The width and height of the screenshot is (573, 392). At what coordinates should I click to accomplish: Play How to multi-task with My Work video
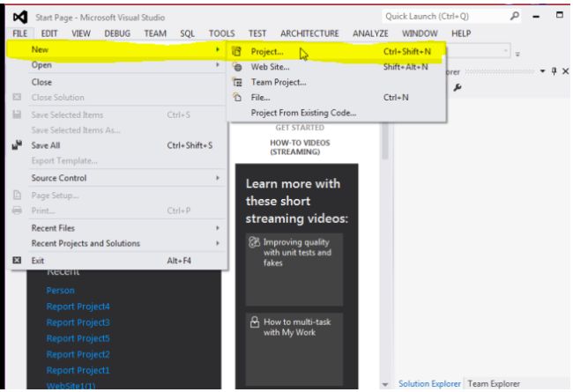294,349
